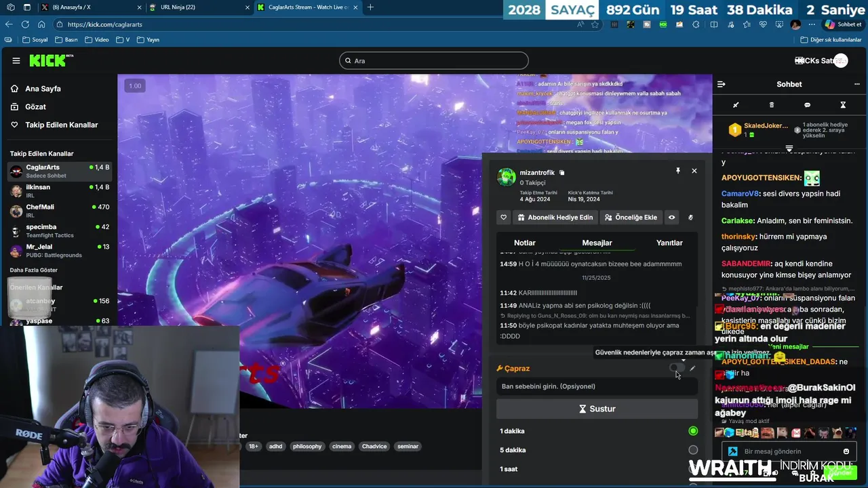The image size is (868, 488).
Task: Collapse the Sohbet chat panel
Action: [721, 84]
